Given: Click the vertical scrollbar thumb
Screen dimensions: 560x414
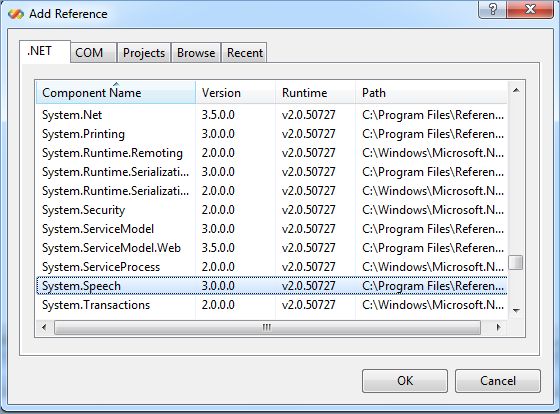Looking at the screenshot, I should [516, 263].
